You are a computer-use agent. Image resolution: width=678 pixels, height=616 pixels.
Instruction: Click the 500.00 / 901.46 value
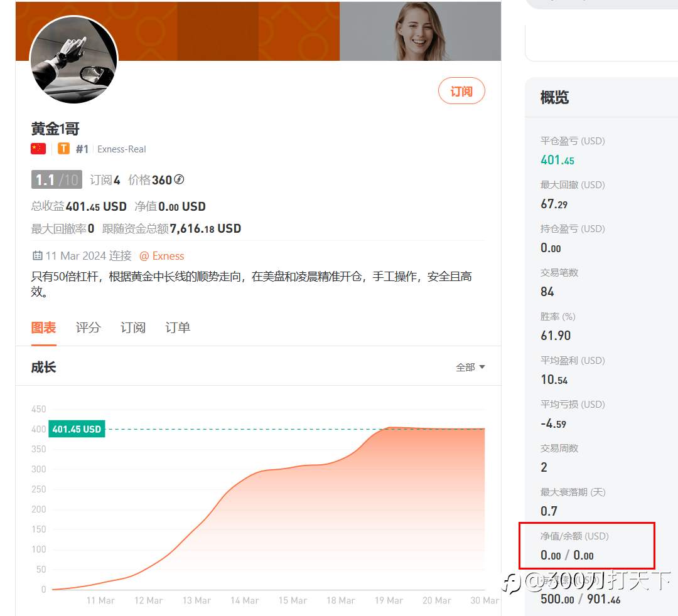580,598
